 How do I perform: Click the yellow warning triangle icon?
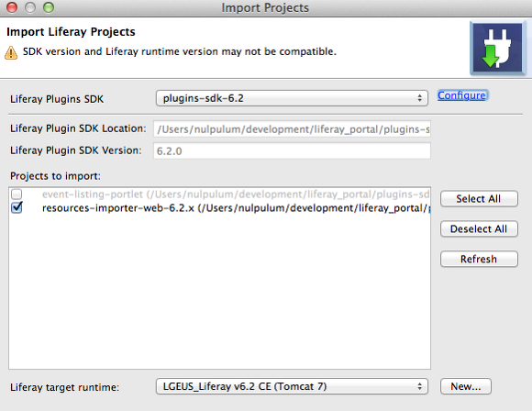11,52
